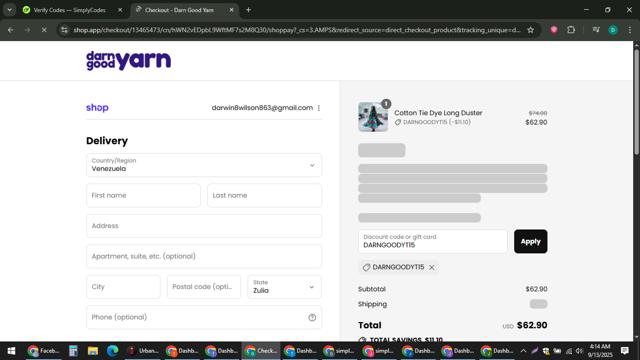Stop page loading with the X button

coord(44,30)
